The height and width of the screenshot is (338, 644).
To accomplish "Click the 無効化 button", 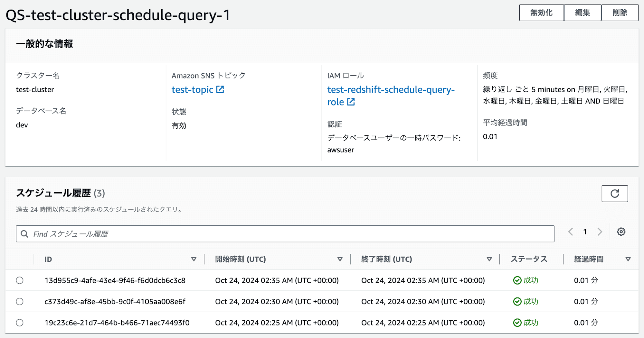I will click(541, 13).
